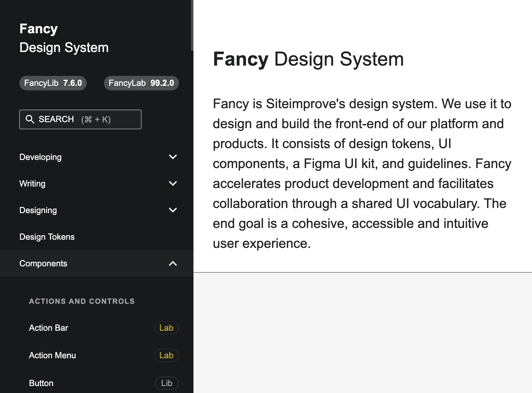Click the sidebar vertical scrollbar thumb

(192, 25)
